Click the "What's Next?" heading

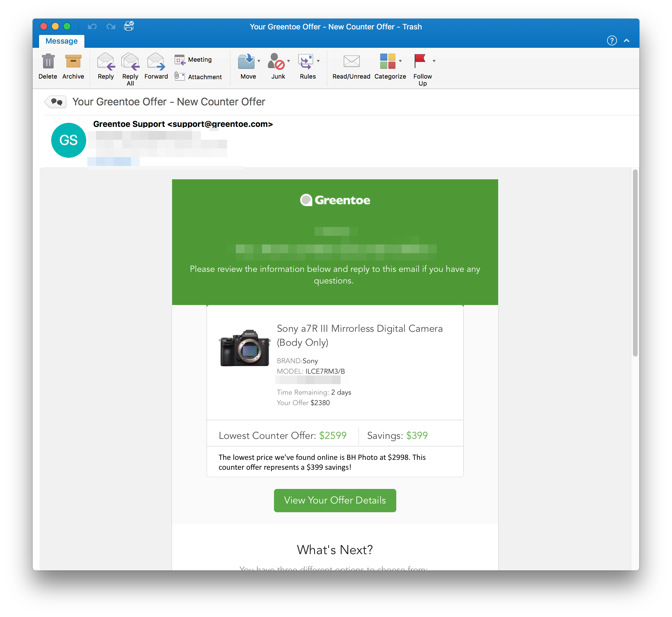tap(335, 549)
